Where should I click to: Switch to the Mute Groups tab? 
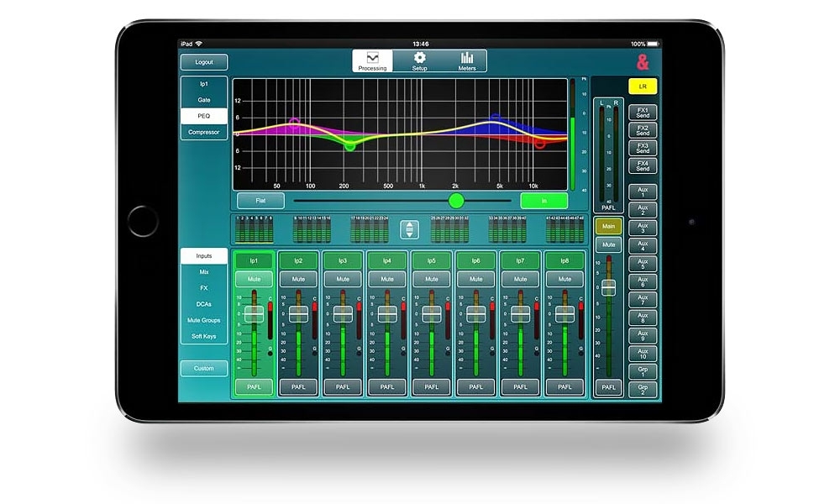tap(203, 320)
